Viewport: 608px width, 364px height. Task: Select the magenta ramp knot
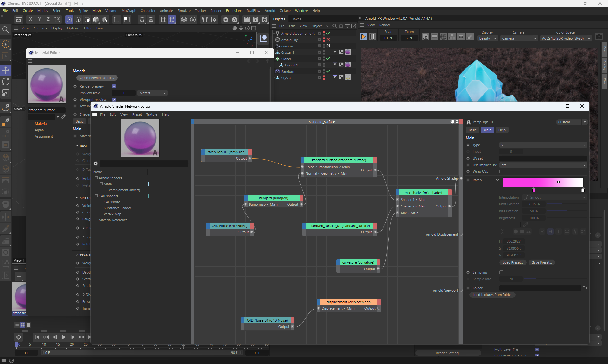click(x=534, y=190)
